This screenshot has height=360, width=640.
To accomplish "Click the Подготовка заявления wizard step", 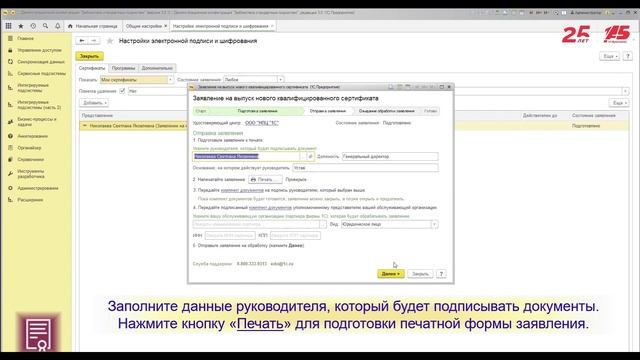I will coord(257,111).
